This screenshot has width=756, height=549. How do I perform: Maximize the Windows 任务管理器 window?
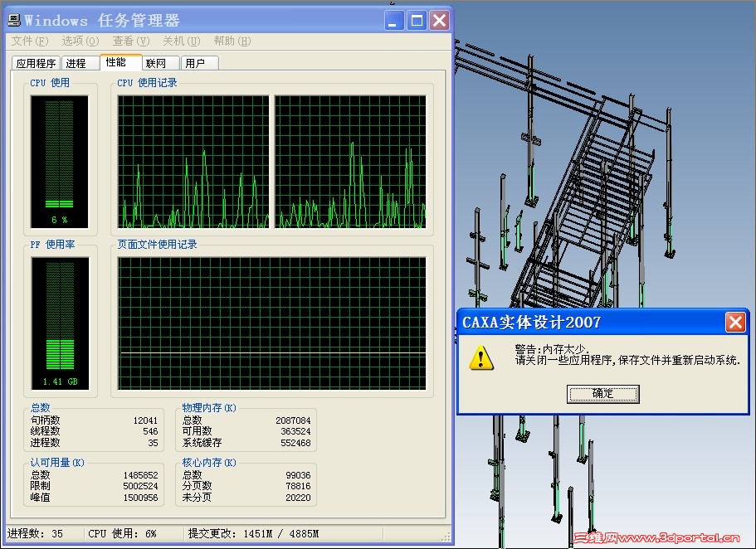417,21
